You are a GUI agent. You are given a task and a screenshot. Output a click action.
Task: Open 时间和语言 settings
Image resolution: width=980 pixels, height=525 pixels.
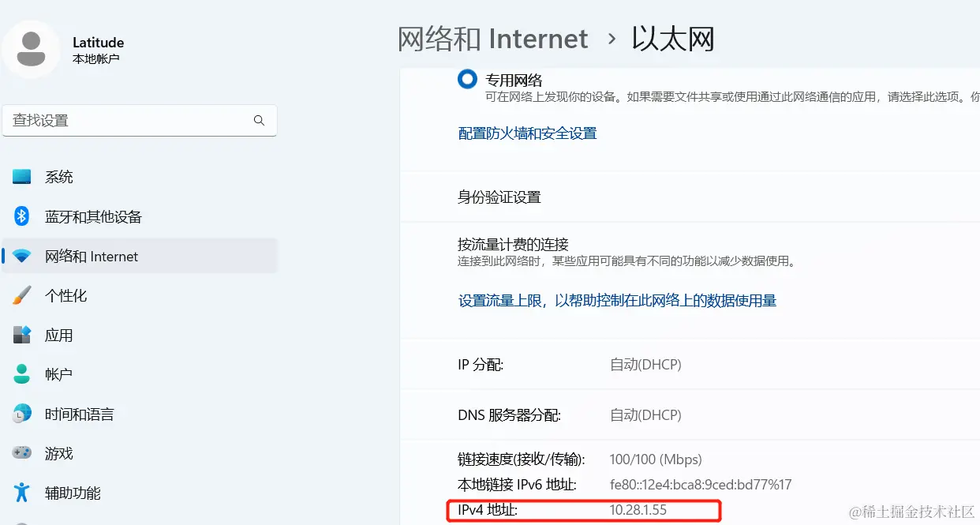(x=140, y=414)
